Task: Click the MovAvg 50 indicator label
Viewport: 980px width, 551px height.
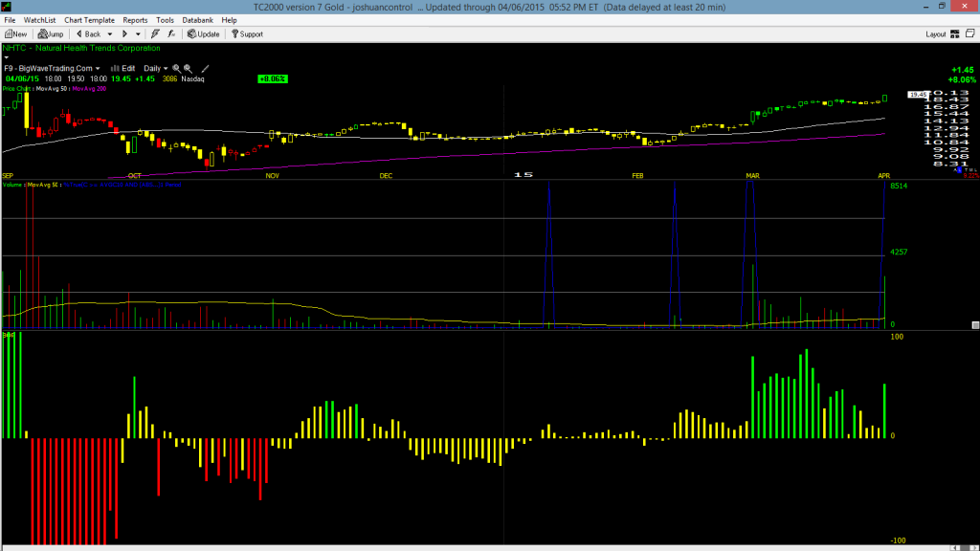Action: [x=53, y=89]
